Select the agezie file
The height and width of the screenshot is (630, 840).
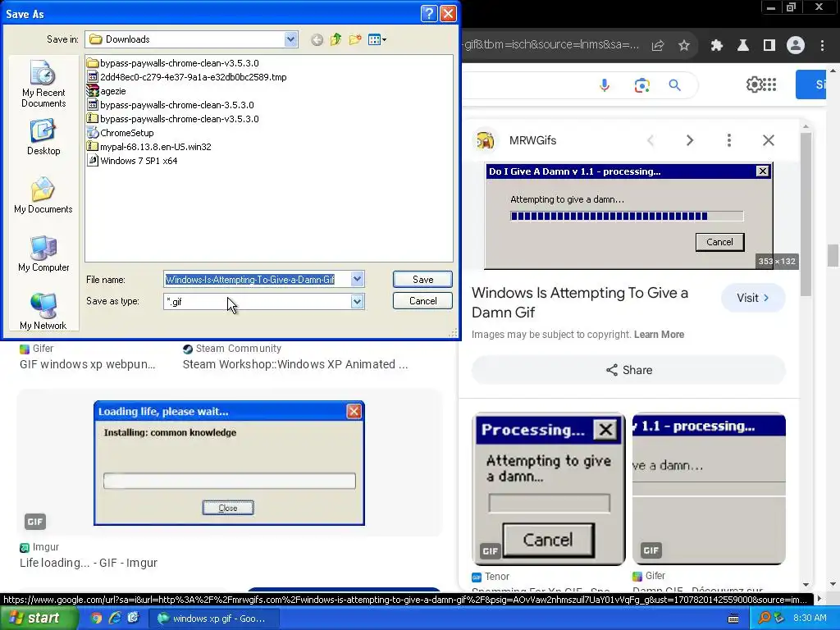click(x=107, y=91)
